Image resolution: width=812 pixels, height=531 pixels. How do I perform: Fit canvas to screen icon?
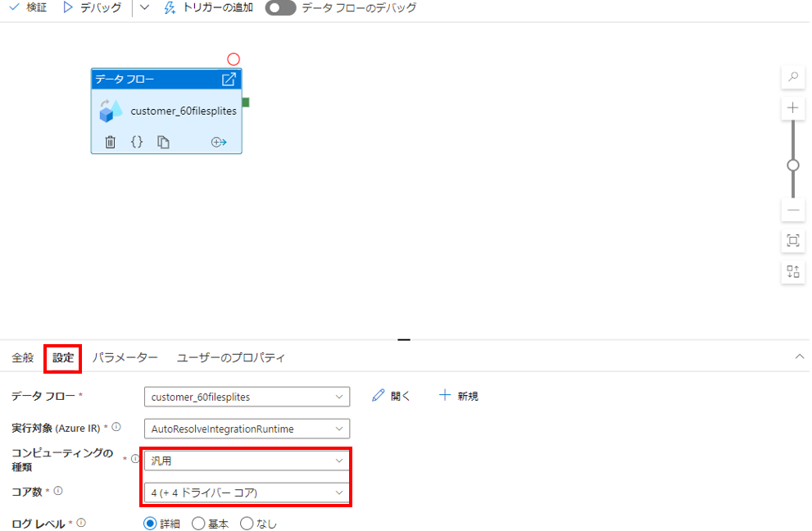coord(793,240)
